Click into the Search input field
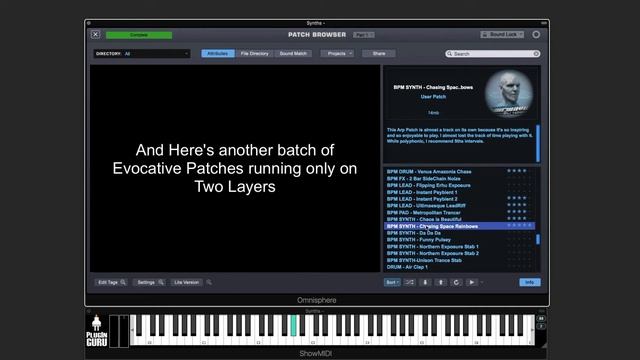 click(493, 54)
